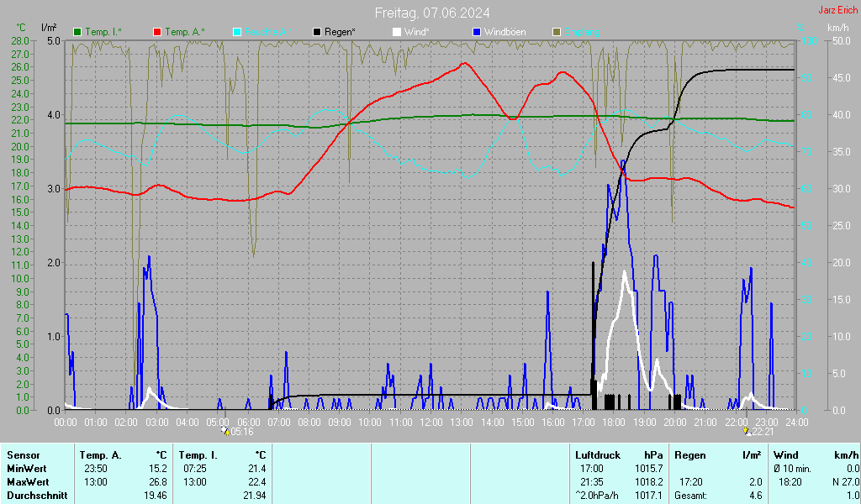Click the sunset marker at 22:21
The width and height of the screenshot is (861, 504).
[746, 430]
